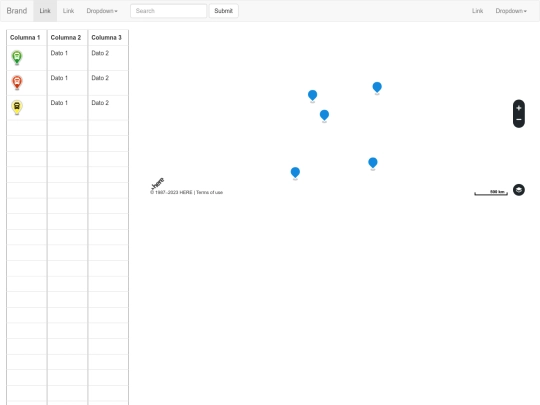
Task: Click the Columna 2 header
Action: [x=66, y=38]
